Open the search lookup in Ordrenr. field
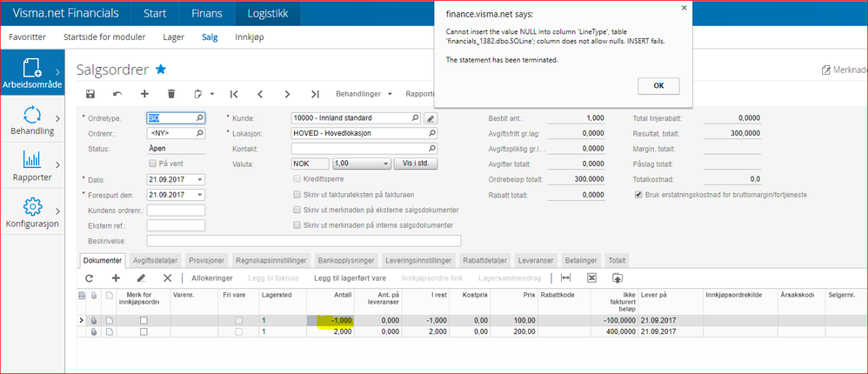The width and height of the screenshot is (868, 374). 200,133
